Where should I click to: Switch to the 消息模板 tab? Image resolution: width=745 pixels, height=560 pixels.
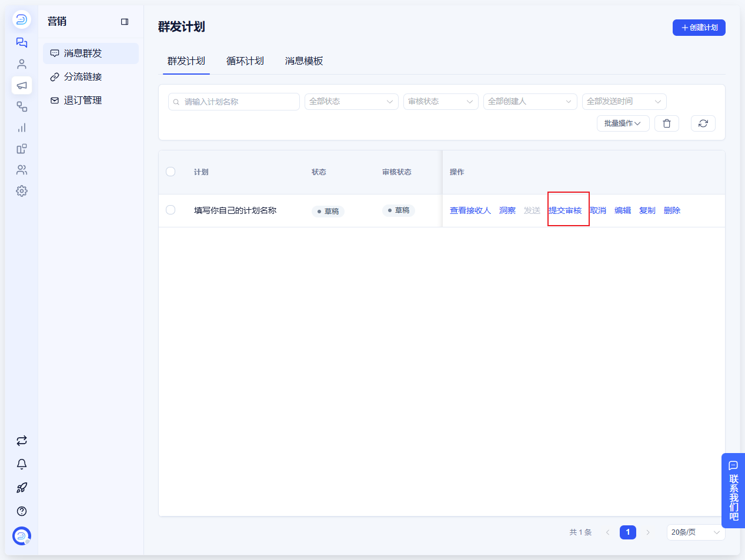pyautogui.click(x=304, y=61)
